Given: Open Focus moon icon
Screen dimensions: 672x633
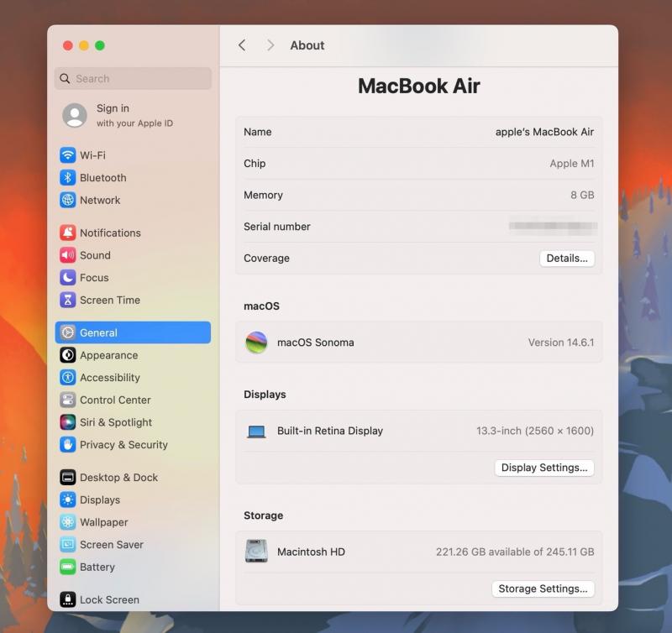Looking at the screenshot, I should (68, 278).
